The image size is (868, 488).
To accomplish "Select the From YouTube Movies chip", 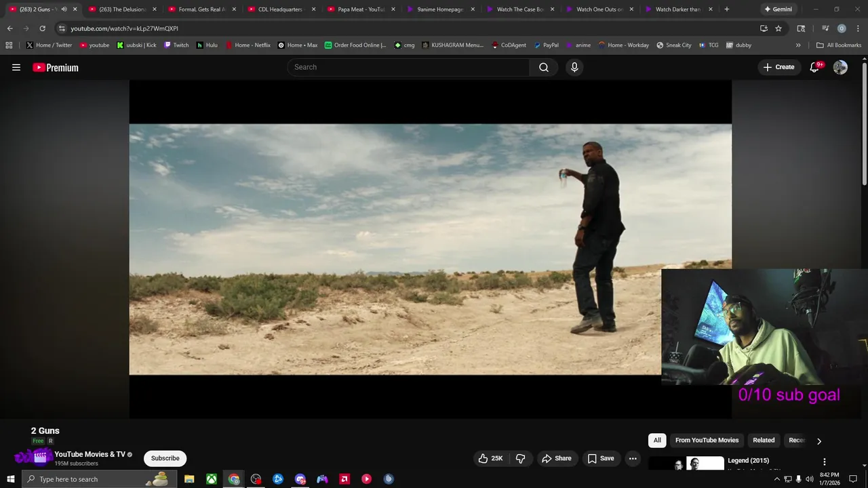I will pyautogui.click(x=707, y=441).
